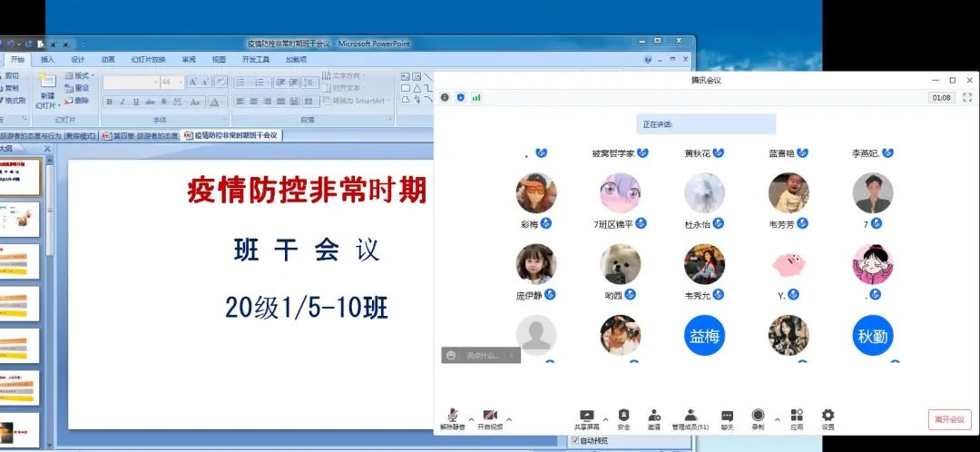Screen dimensions: 980x452
Task: Switch to the 插入 ribbon tab
Action: point(47,60)
